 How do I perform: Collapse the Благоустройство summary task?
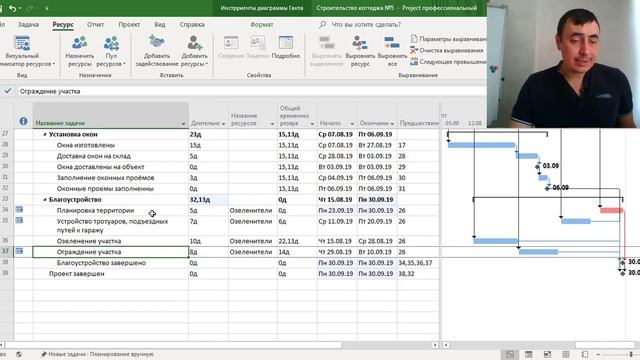[x=45, y=200]
